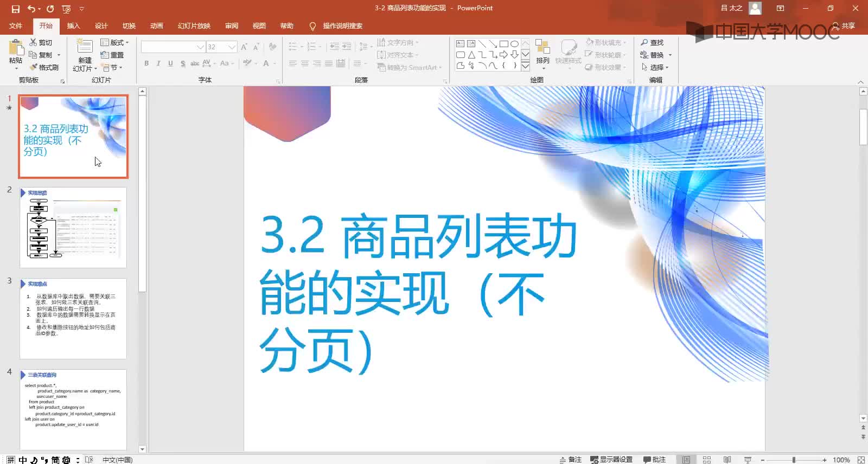Viewport: 868px width, 464px height.
Task: Open Ribbon Display Options button
Action: click(x=780, y=8)
